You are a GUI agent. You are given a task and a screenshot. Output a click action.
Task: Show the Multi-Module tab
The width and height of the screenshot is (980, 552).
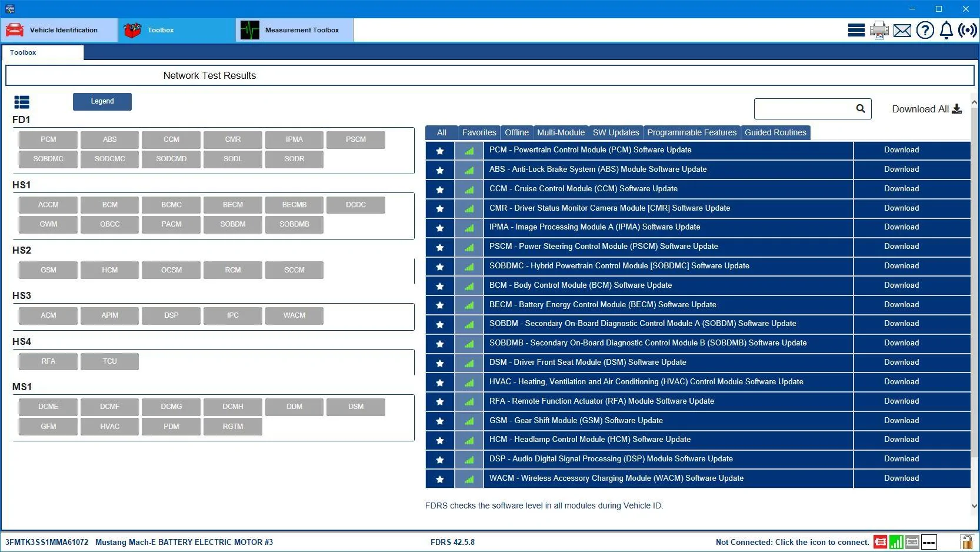[561, 132]
